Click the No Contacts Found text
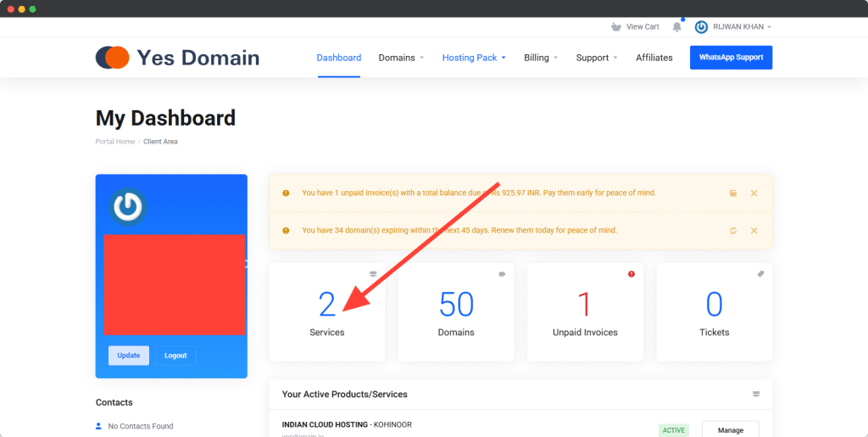The width and height of the screenshot is (868, 437). pyautogui.click(x=141, y=426)
